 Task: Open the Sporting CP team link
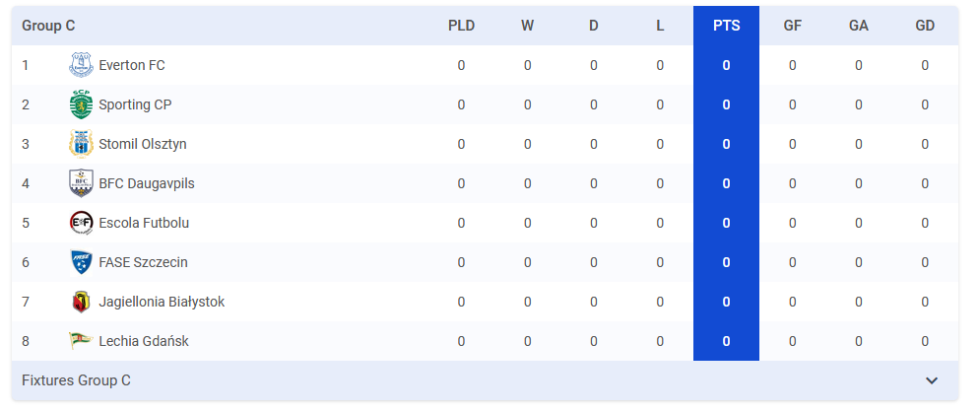(x=135, y=104)
